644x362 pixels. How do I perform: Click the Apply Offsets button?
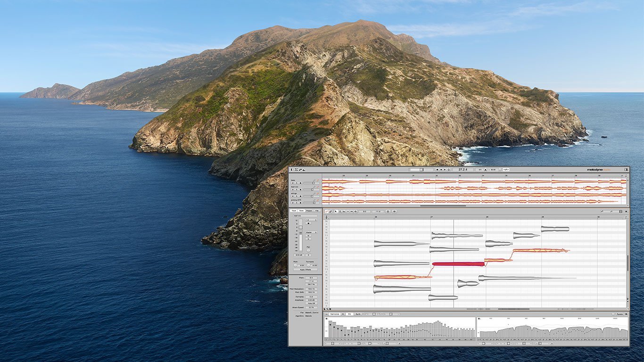click(x=305, y=270)
